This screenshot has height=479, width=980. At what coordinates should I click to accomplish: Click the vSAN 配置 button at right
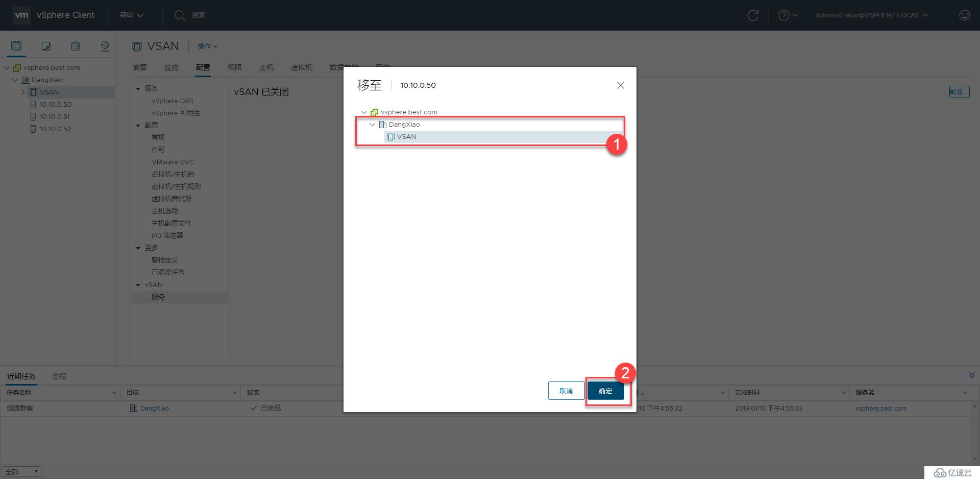pos(959,91)
